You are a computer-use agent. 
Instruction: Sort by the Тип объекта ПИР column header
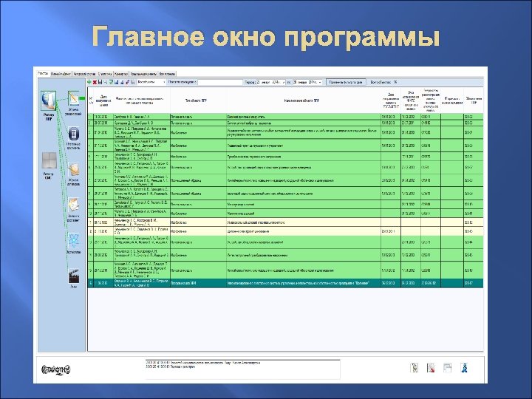tap(198, 100)
